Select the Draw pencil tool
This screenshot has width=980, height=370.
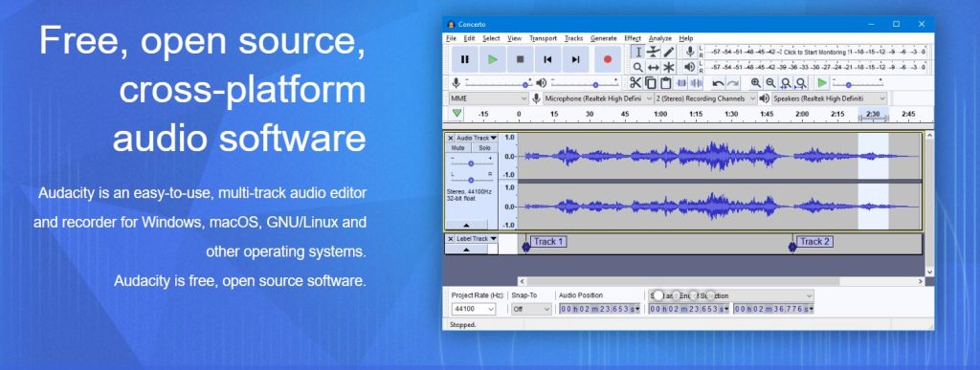(669, 52)
